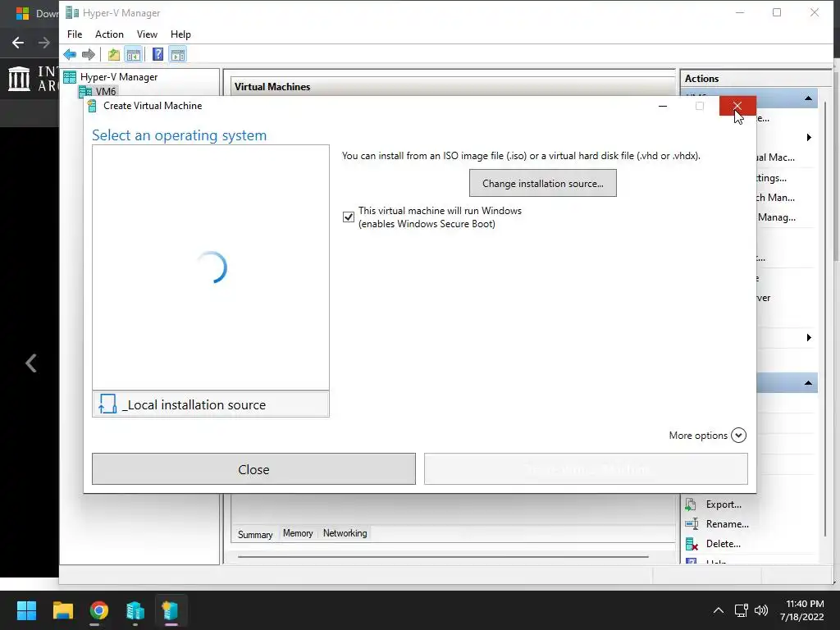
Task: Click the browser forward arrow behind Hyper-V
Action: [x=44, y=43]
